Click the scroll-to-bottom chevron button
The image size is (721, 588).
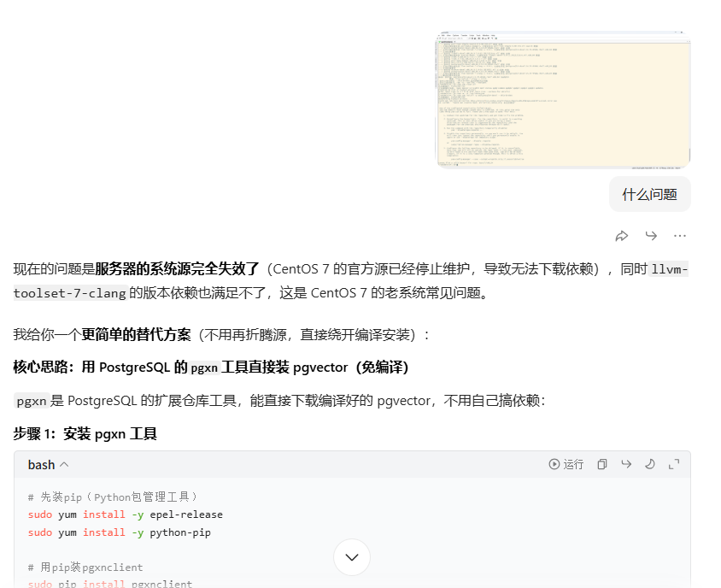click(352, 557)
